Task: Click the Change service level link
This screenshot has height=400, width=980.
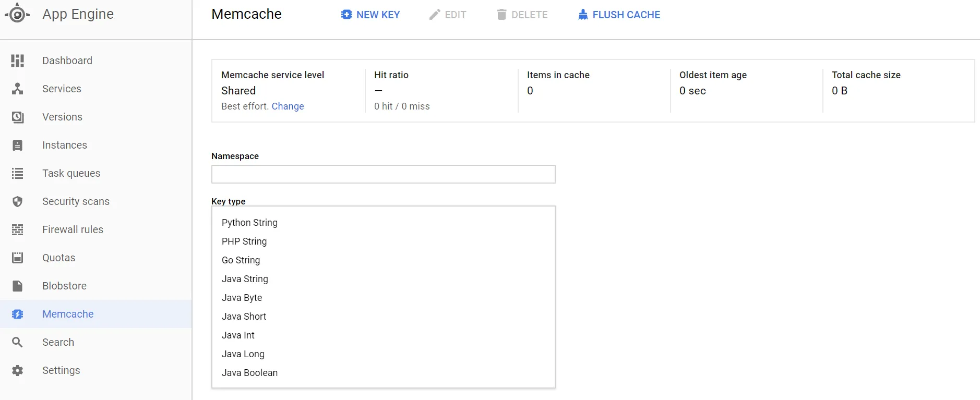Action: click(x=288, y=106)
